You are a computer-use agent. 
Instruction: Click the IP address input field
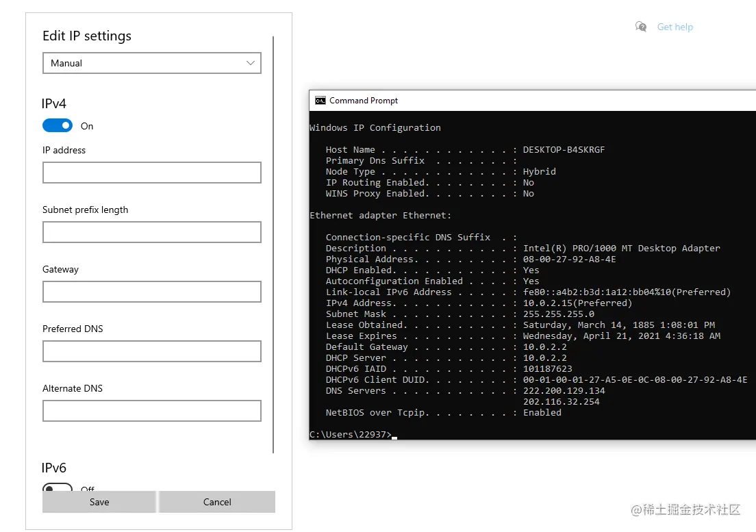coord(152,173)
